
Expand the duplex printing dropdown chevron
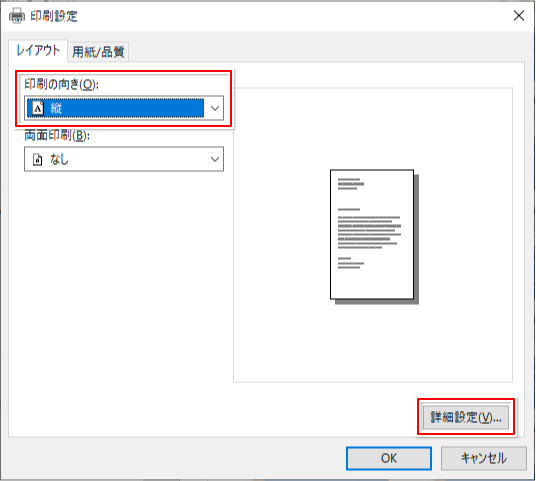(x=215, y=159)
